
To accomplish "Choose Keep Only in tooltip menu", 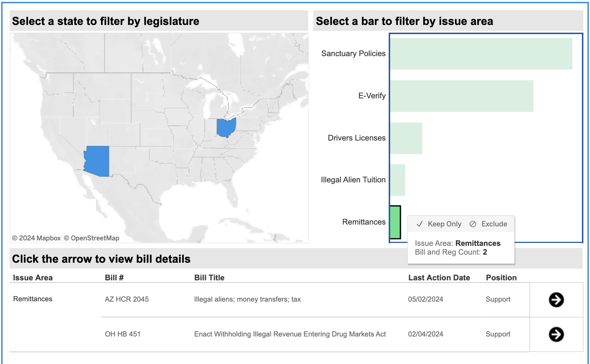I will click(444, 224).
